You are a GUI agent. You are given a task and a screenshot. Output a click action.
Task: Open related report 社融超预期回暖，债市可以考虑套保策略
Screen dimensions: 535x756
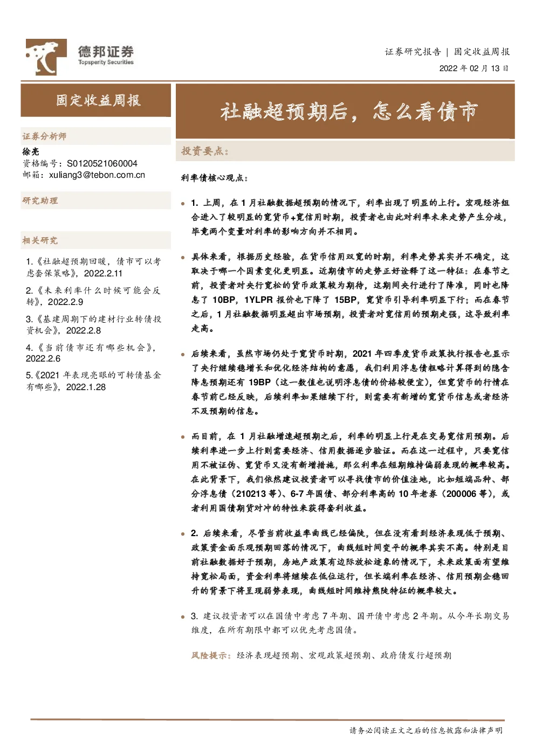coord(93,267)
